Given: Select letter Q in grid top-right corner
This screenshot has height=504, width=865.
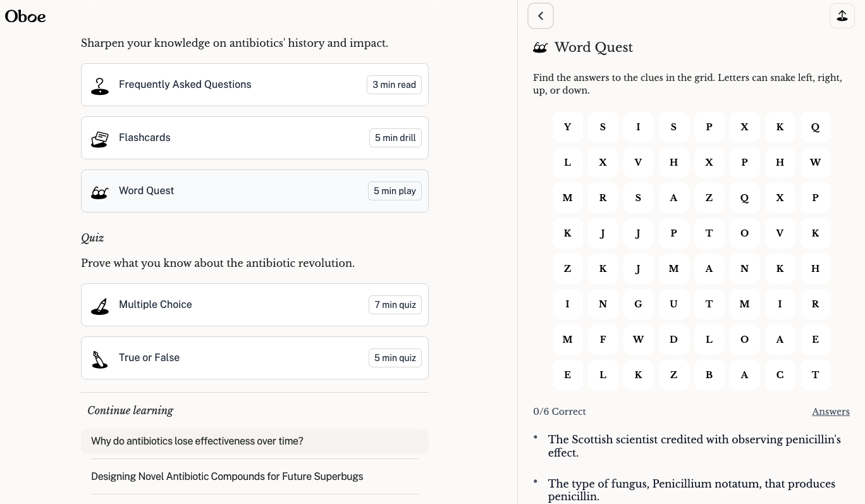Looking at the screenshot, I should click(x=815, y=127).
